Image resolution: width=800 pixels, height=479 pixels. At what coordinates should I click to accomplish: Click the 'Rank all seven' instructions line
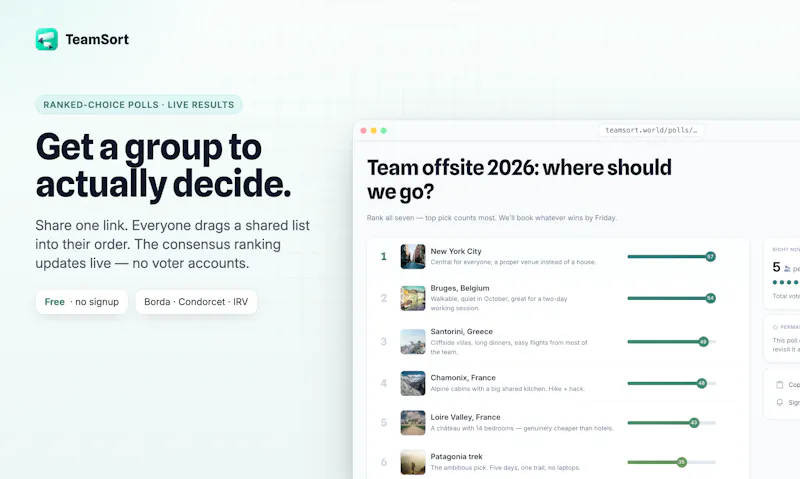point(492,218)
